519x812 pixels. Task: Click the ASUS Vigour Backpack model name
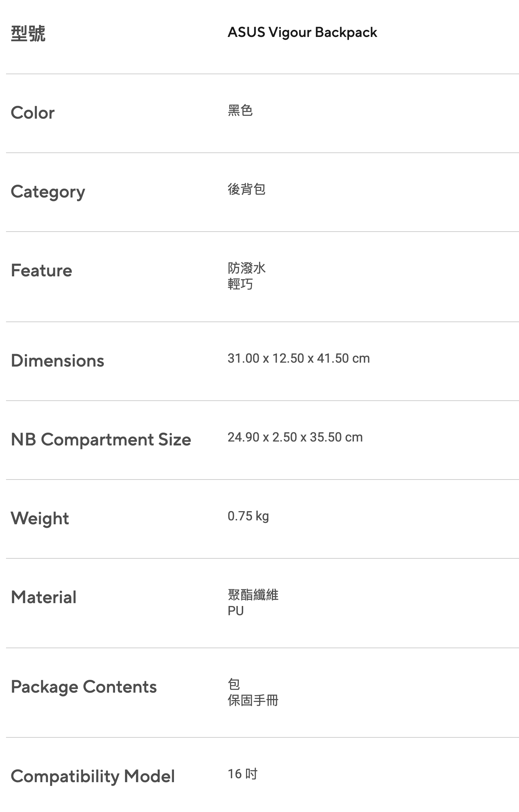[302, 32]
